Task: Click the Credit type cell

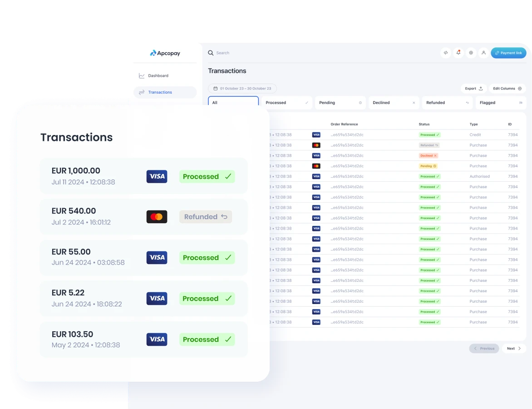Action: 475,135
